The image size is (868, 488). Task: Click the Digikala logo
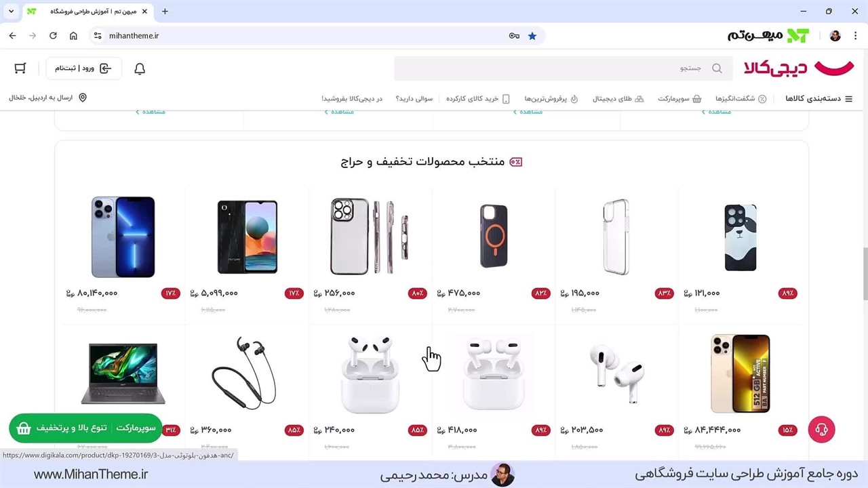(799, 68)
